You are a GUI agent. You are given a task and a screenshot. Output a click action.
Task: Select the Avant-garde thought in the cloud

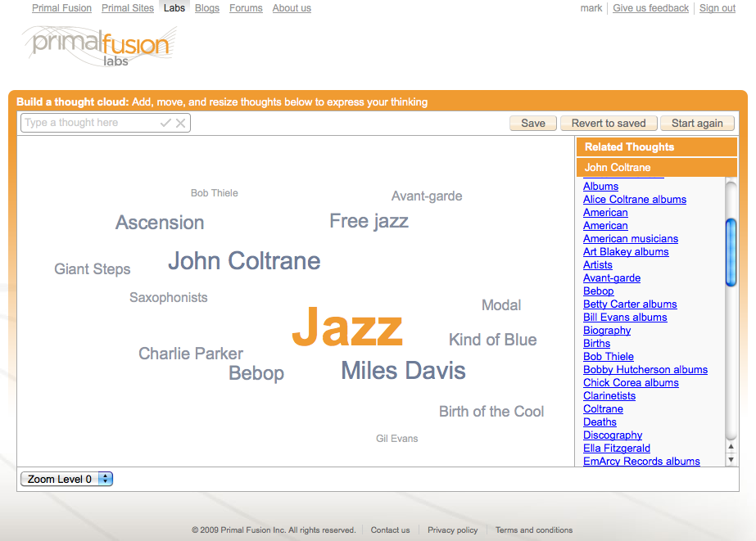point(427,196)
